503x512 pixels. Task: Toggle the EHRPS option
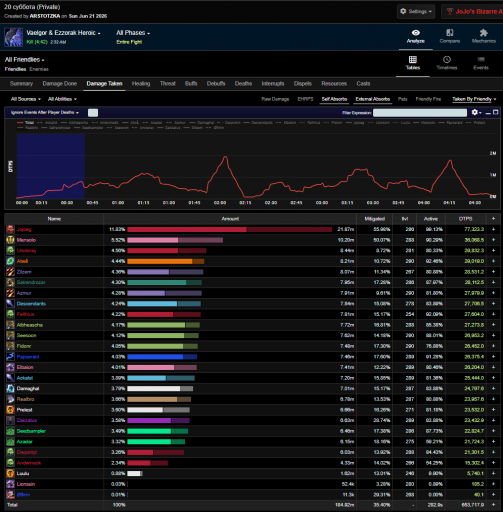tap(305, 99)
